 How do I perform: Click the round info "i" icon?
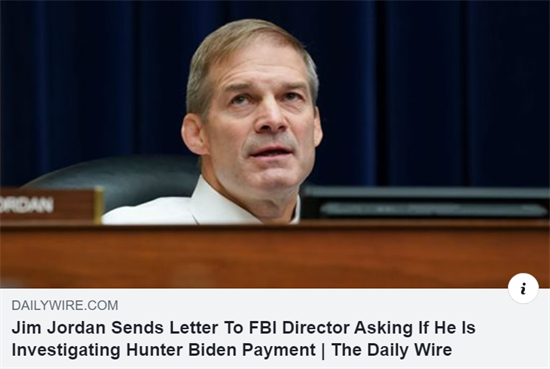pos(523,288)
